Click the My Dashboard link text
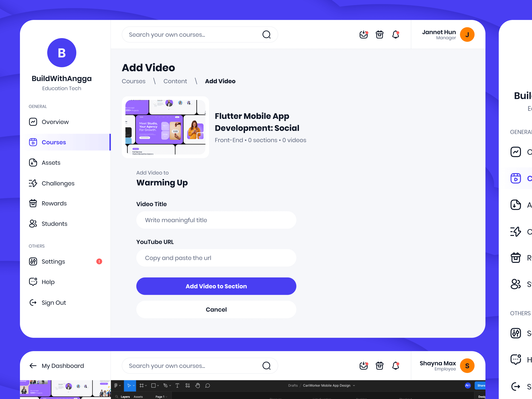The width and height of the screenshot is (532, 399). [63, 366]
